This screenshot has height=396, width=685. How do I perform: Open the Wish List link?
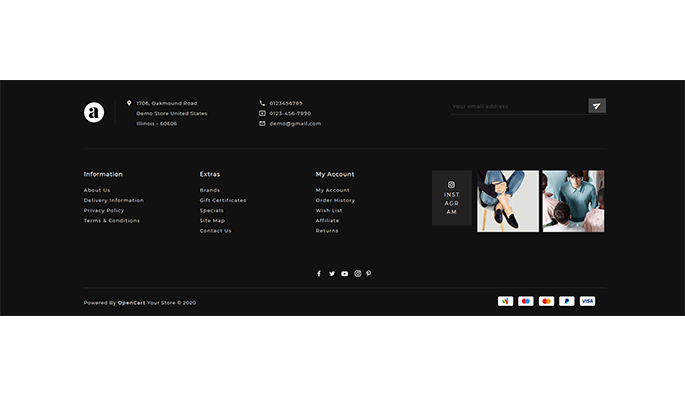pyautogui.click(x=329, y=211)
